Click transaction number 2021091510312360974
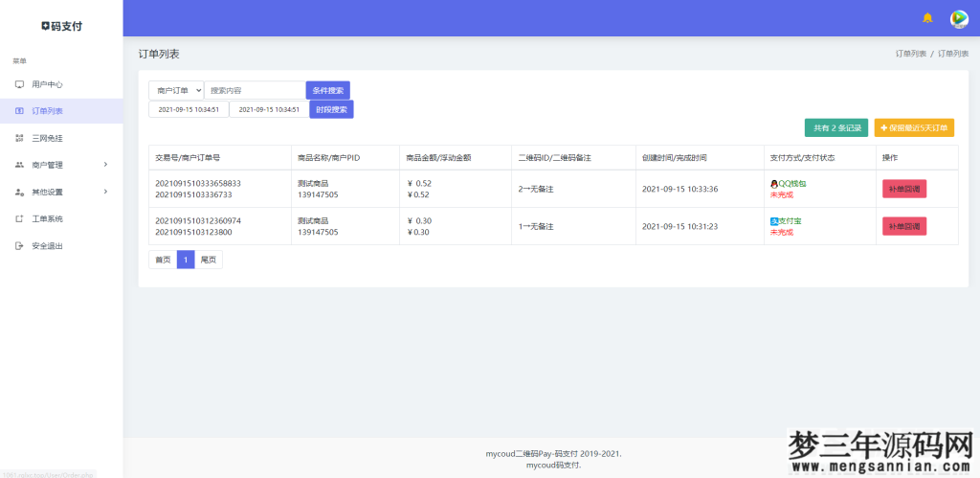Viewport: 980px width, 478px height. coord(198,221)
